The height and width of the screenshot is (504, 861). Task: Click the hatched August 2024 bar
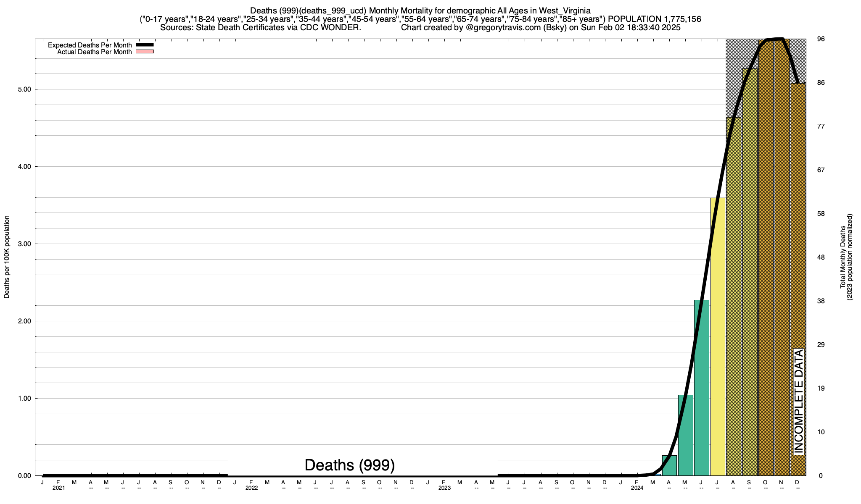tap(734, 294)
